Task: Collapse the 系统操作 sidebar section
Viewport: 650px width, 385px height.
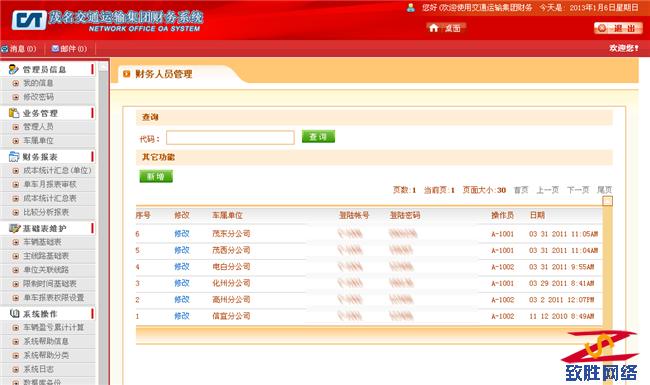Action: [x=92, y=314]
